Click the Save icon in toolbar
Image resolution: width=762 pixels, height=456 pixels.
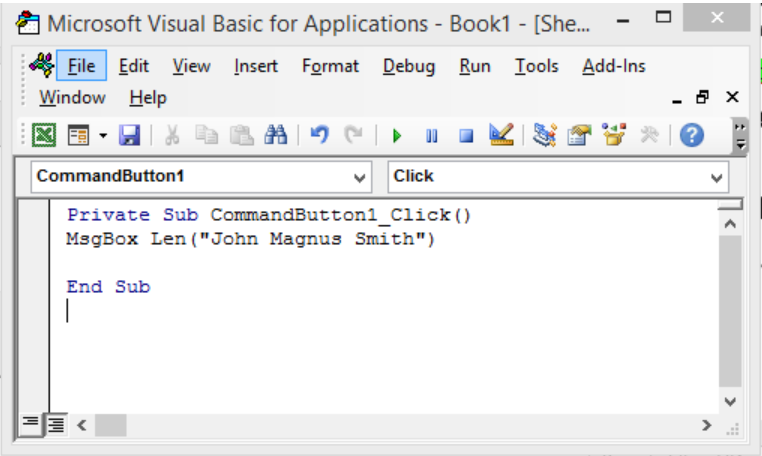pos(130,136)
